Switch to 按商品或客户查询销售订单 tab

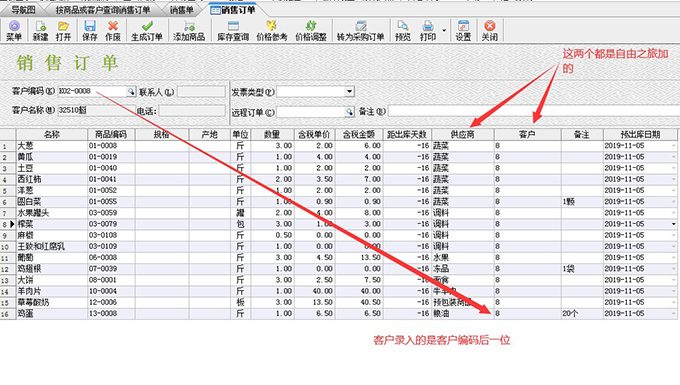103,10
